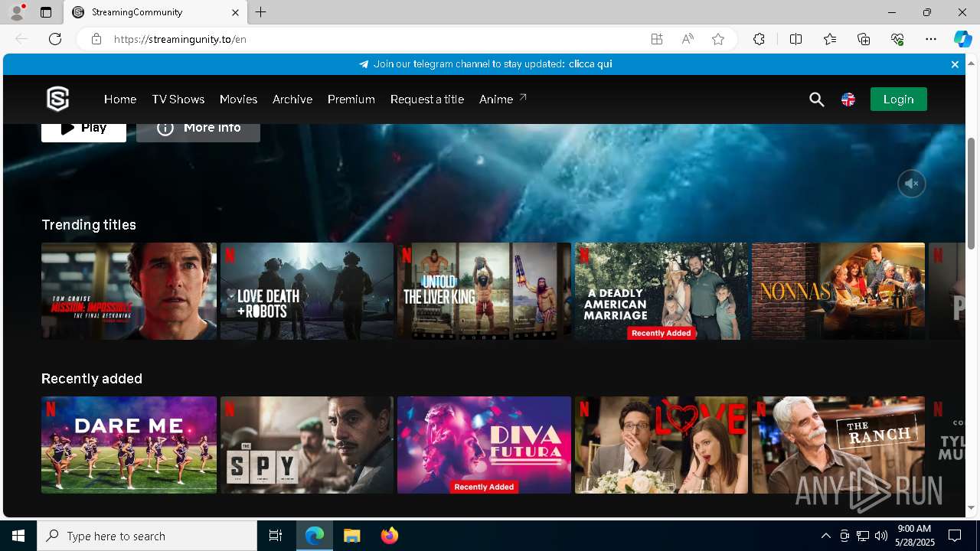Open the site search magnifier icon
The height and width of the screenshot is (551, 980).
click(816, 99)
